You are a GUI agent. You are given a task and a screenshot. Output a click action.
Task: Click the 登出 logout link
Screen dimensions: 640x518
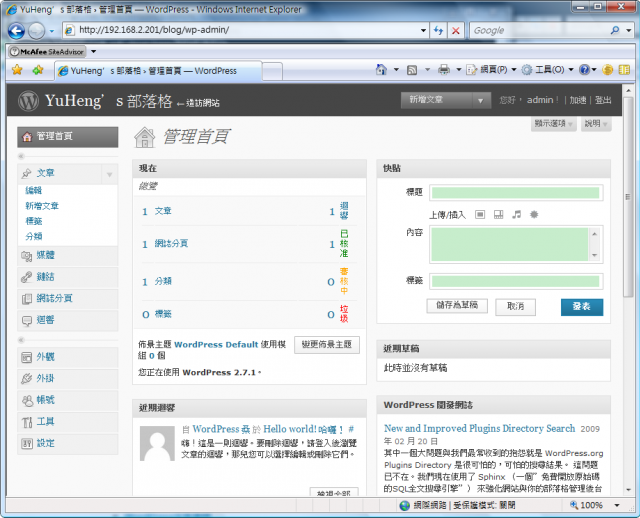tap(603, 100)
